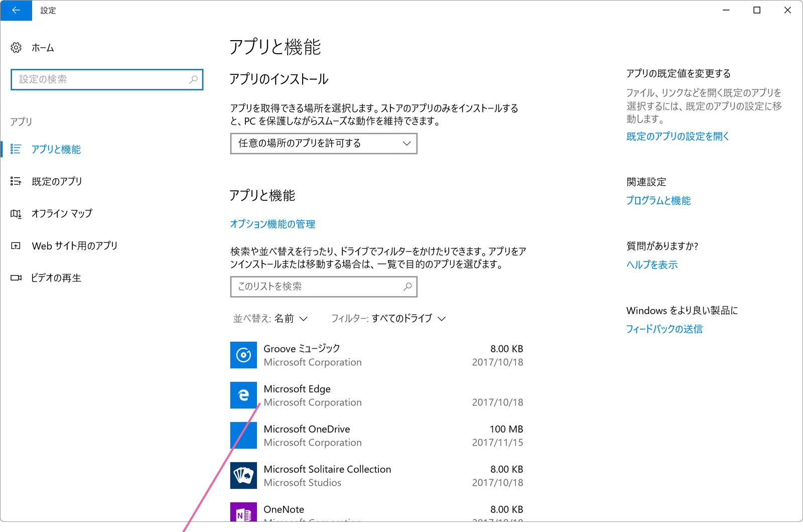Open the 並べ替え: 名前 sort dropdown
This screenshot has height=532, width=803.
271,319
